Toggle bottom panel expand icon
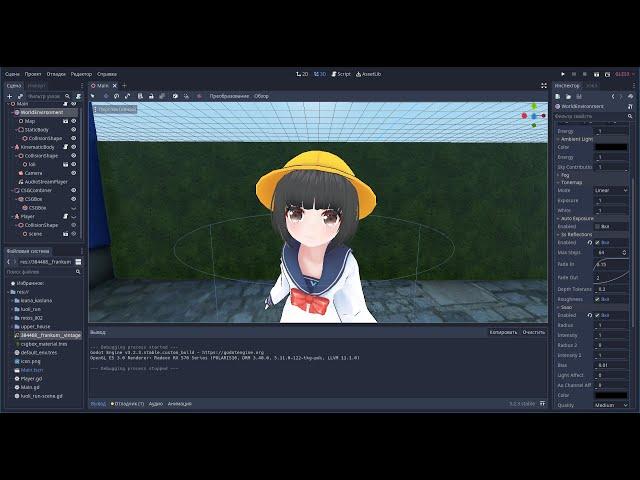640x480 pixels. (x=542, y=403)
